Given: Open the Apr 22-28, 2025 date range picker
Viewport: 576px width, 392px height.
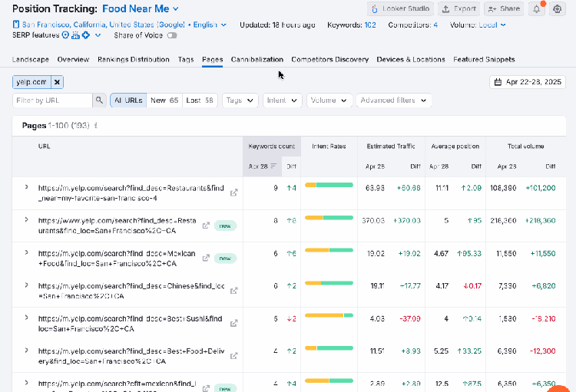Looking at the screenshot, I should (528, 82).
